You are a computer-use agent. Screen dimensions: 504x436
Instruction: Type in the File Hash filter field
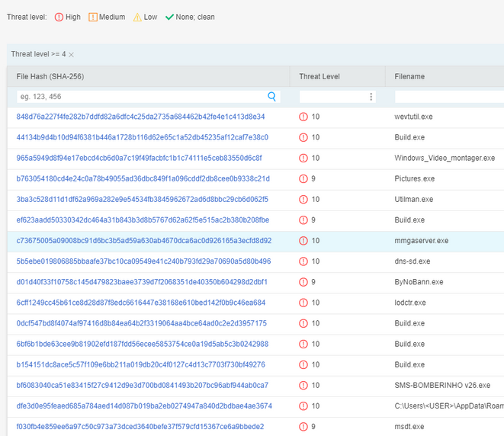click(141, 97)
